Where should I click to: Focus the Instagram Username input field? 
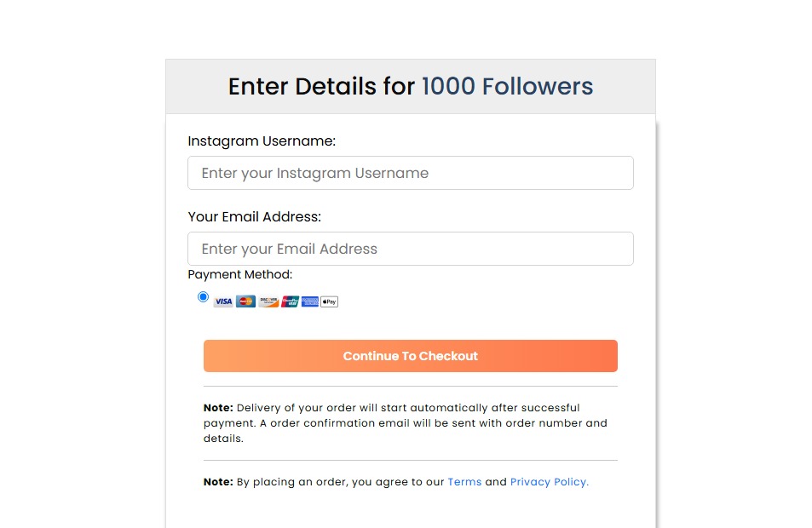point(410,173)
